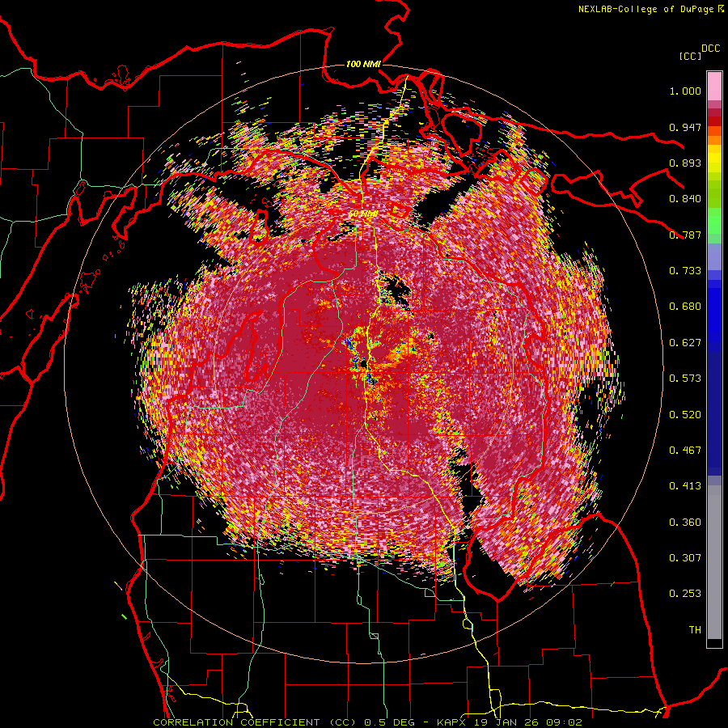
Task: Select the 0.680 scale value
Action: (685, 307)
